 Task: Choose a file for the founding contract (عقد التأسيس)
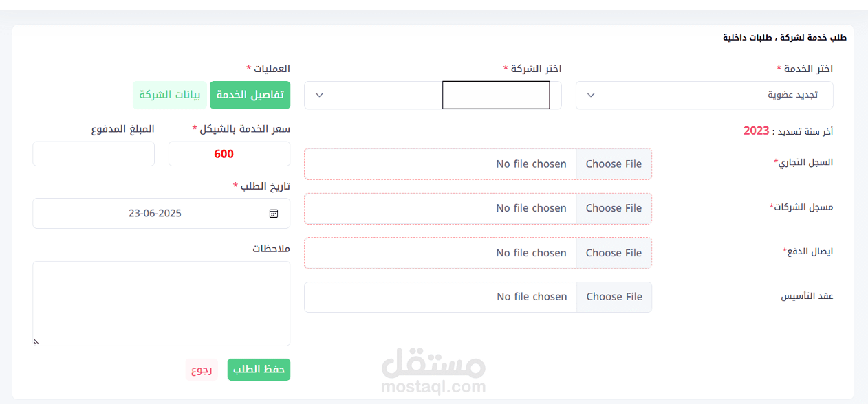[614, 297]
